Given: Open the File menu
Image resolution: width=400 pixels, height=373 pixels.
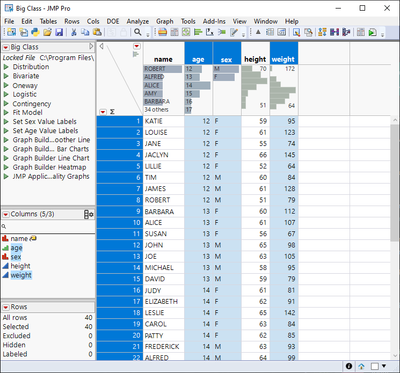Looking at the screenshot, I should pyautogui.click(x=9, y=21).
